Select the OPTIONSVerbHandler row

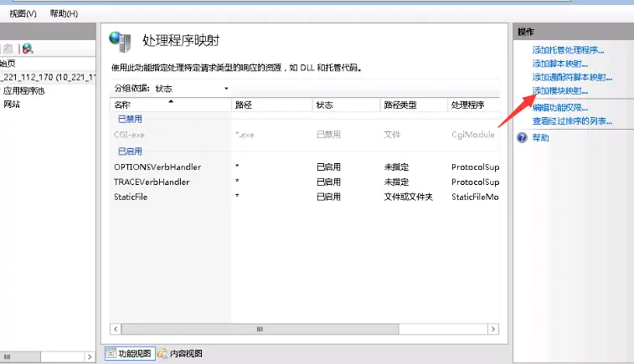[x=305, y=167]
